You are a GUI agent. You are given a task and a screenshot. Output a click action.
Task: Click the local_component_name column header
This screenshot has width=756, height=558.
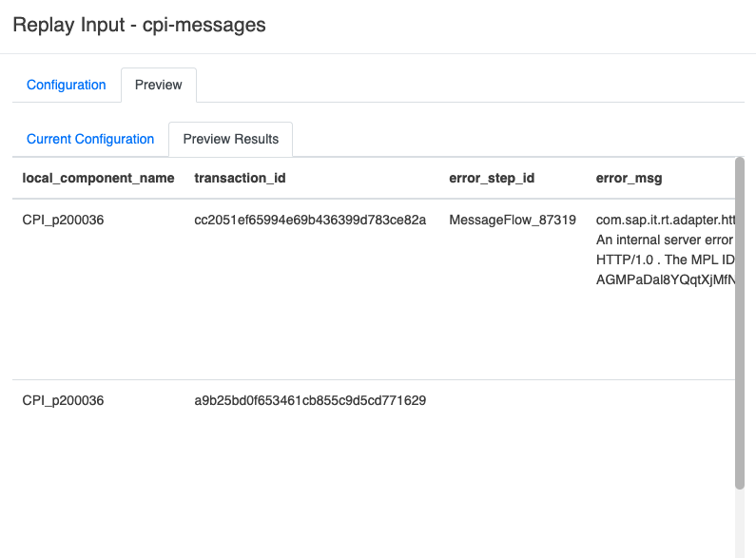(98, 178)
